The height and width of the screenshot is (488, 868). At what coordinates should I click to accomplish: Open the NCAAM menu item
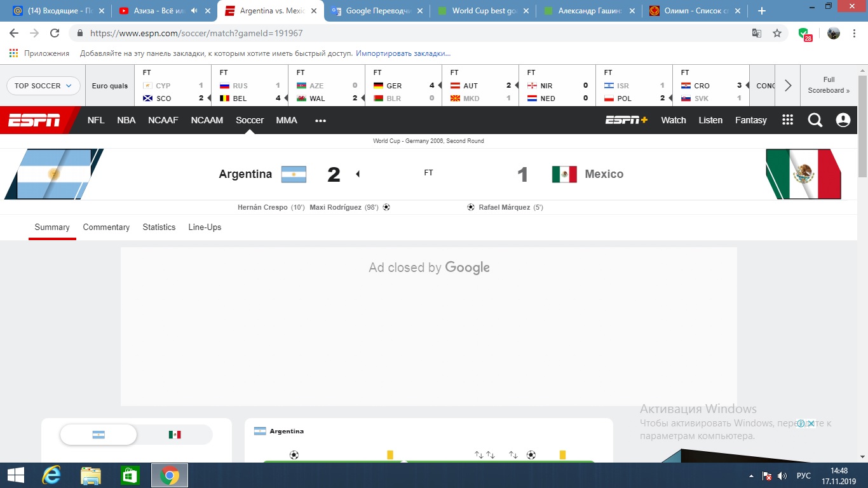(207, 120)
